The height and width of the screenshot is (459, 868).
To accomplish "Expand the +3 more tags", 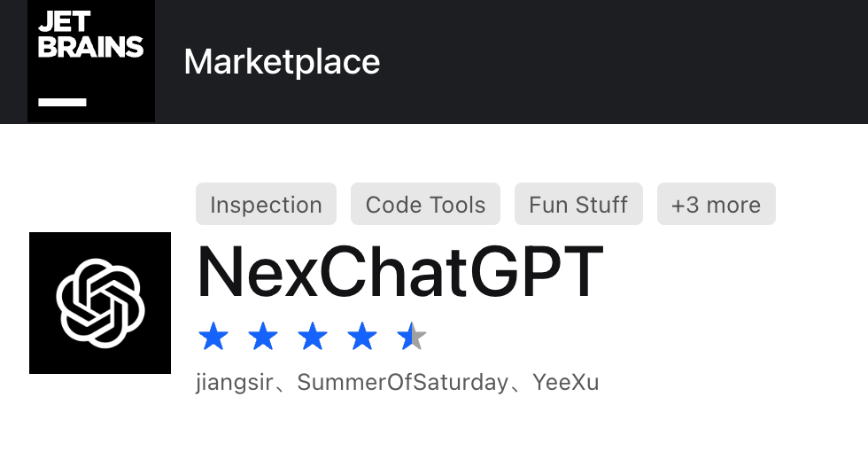I will tap(716, 205).
